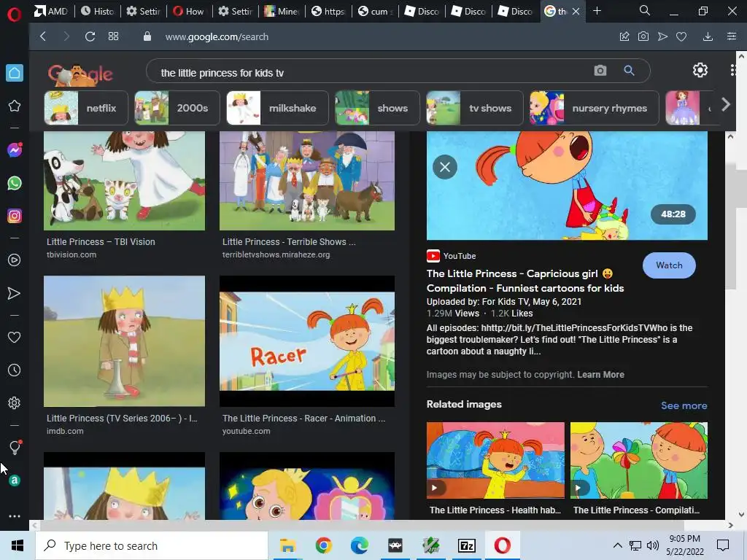This screenshot has width=747, height=560.
Task: Open the Start Page home icon
Action: click(x=15, y=73)
